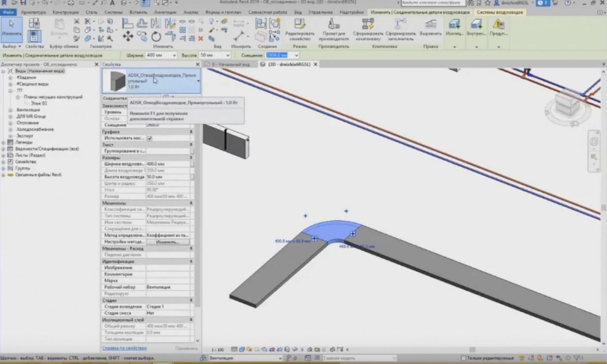Open the Высота 50 мм dropdown
The height and width of the screenshot is (364, 607).
227,55
